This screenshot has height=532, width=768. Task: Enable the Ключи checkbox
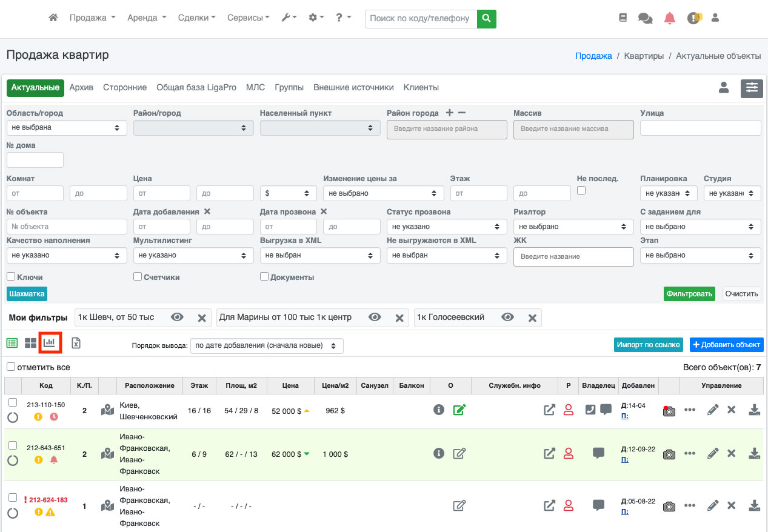point(11,276)
